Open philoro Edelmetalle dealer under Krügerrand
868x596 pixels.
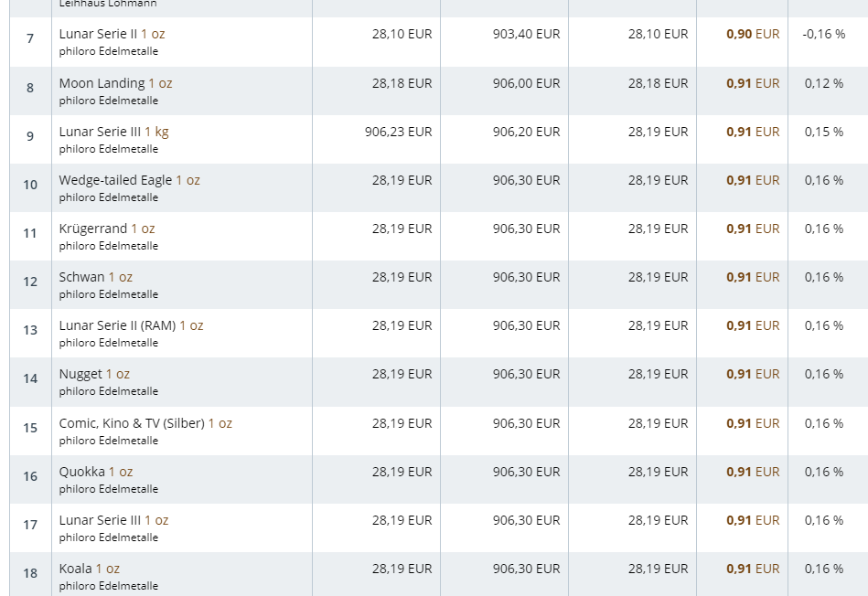(108, 246)
